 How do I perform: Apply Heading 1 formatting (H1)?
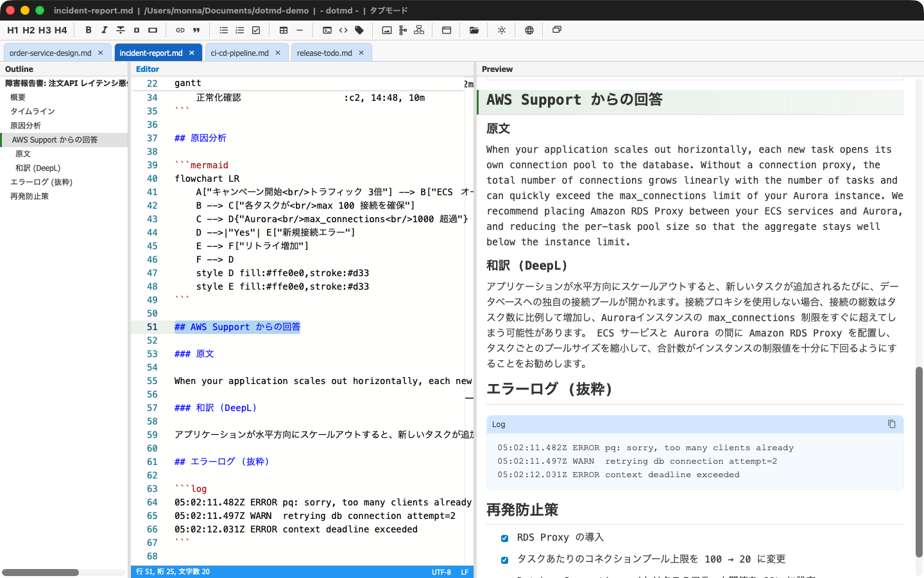click(13, 30)
